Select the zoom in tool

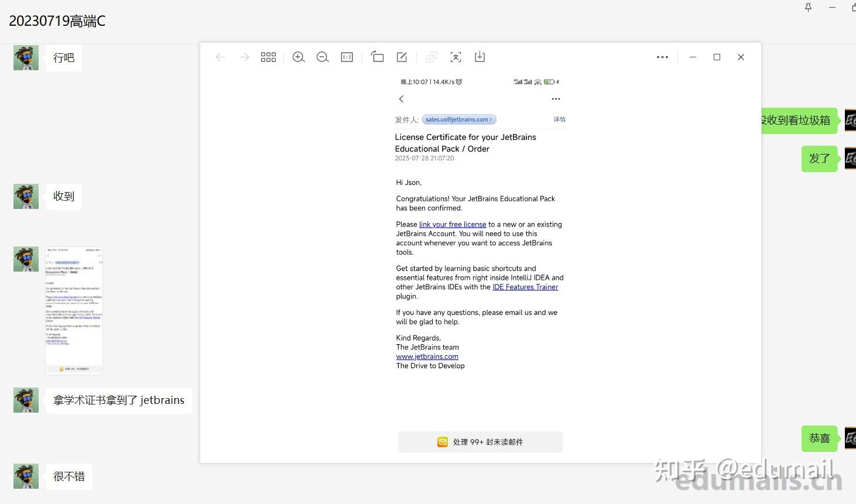(x=299, y=57)
